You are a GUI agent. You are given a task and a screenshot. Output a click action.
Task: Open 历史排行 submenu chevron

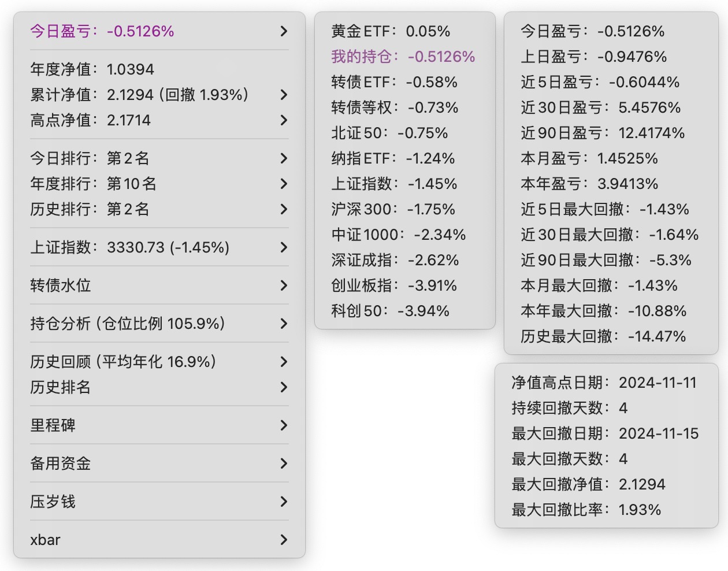point(283,209)
